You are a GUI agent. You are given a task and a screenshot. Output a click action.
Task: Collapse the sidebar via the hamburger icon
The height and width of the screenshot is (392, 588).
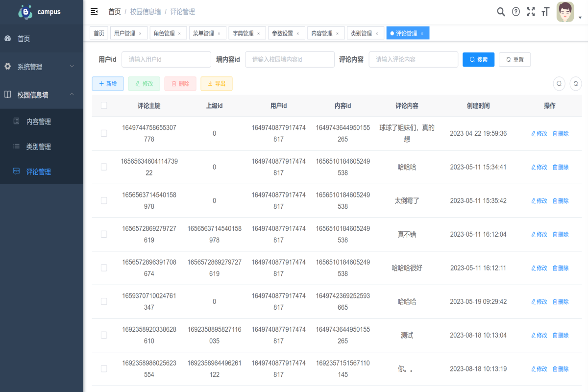click(94, 11)
